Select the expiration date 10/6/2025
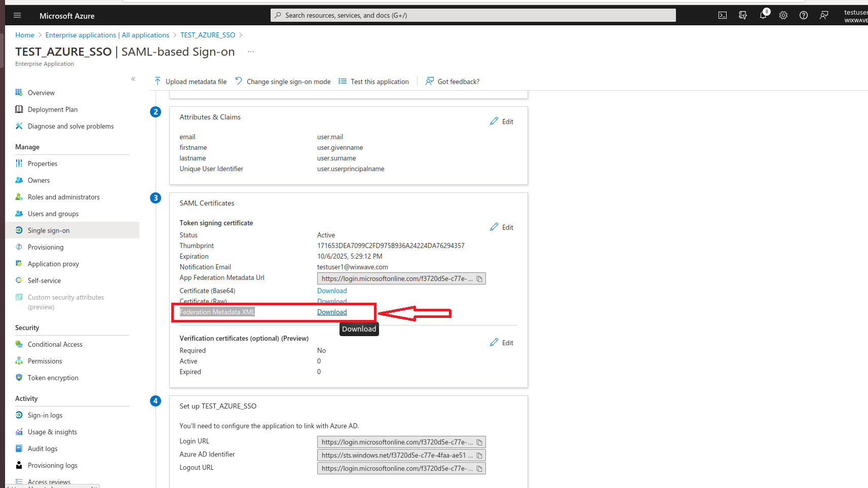Screen dimensions: 868x488 click(350, 256)
